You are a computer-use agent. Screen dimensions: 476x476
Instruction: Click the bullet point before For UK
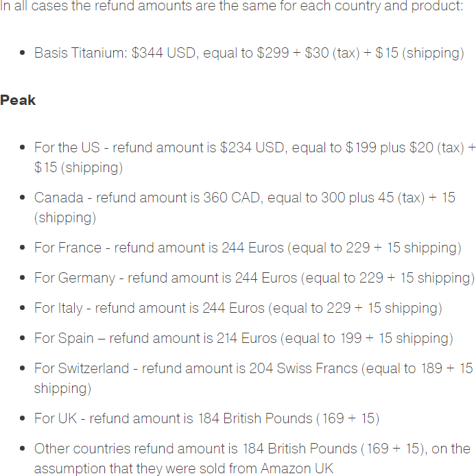point(23,418)
